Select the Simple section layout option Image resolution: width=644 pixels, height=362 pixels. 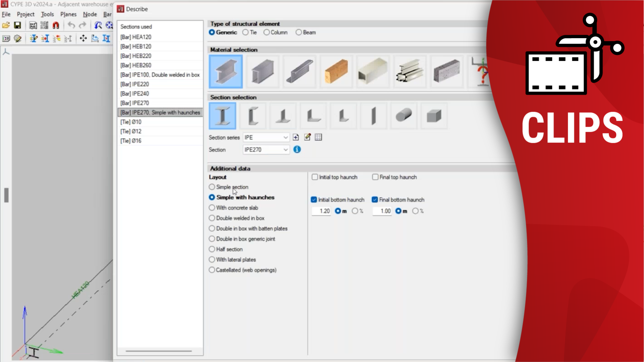212,187
